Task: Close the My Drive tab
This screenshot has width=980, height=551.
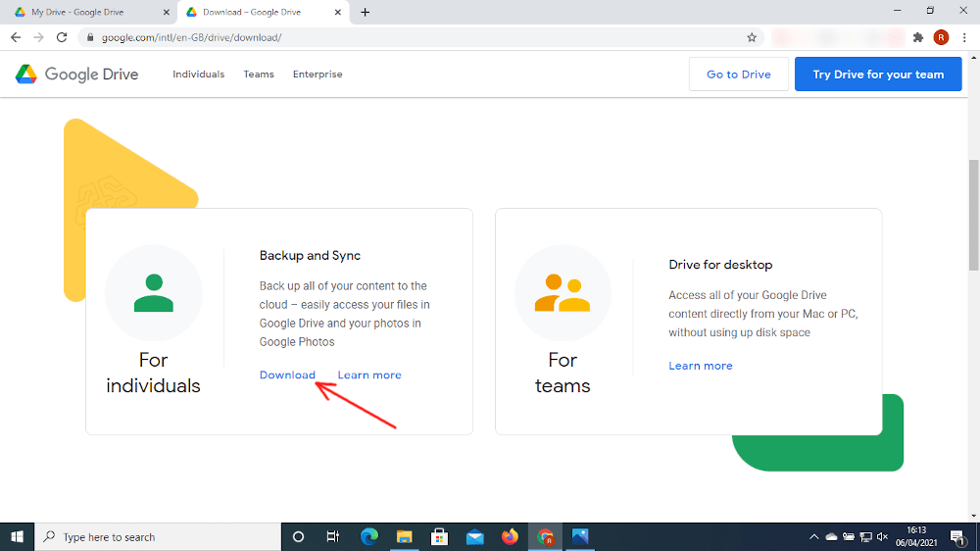Action: (167, 12)
